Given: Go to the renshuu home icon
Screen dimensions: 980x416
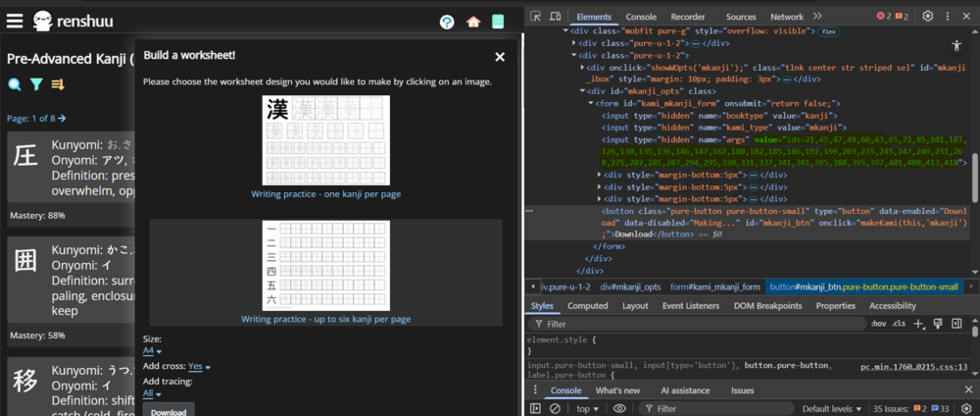Looking at the screenshot, I should (x=473, y=22).
